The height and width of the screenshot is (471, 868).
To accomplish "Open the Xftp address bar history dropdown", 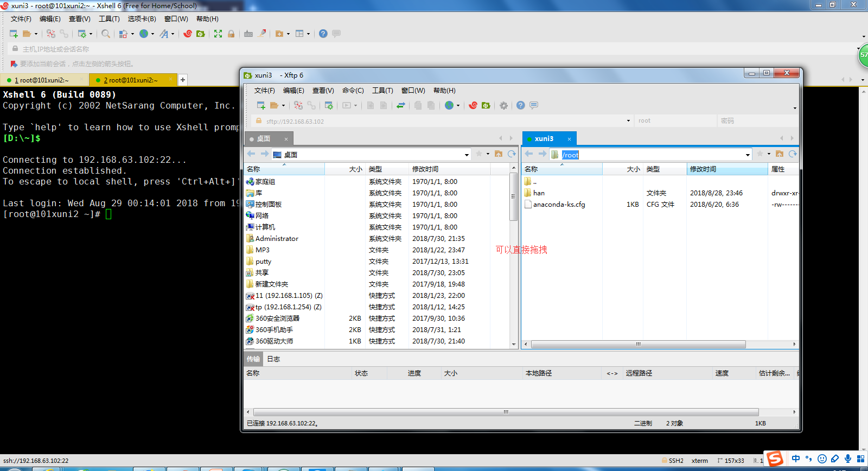I will [x=628, y=120].
